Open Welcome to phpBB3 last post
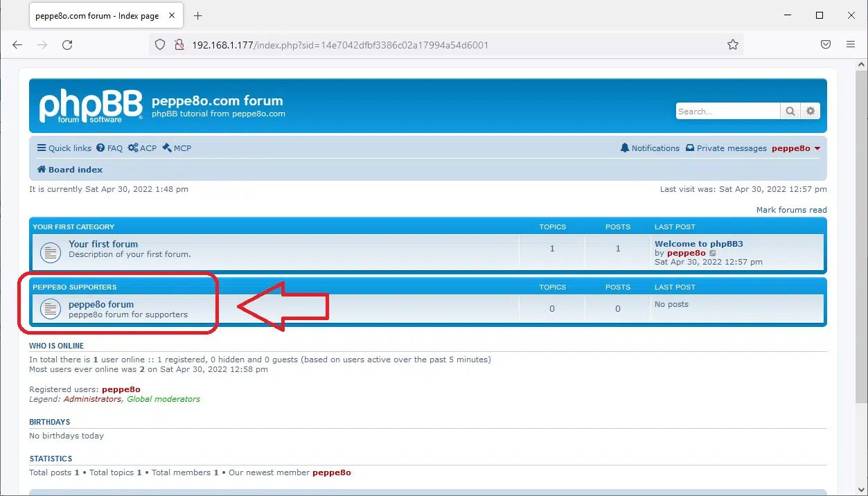 click(699, 244)
